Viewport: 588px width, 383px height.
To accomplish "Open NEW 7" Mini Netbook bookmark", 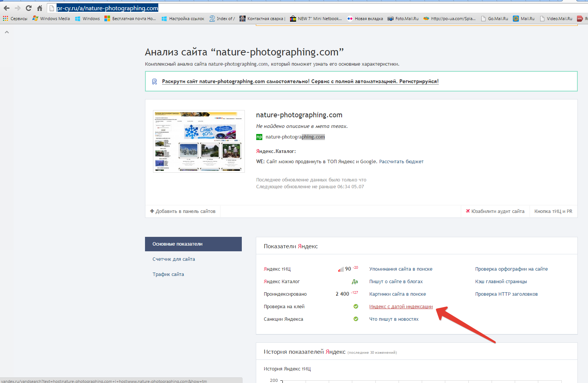I will pos(316,19).
